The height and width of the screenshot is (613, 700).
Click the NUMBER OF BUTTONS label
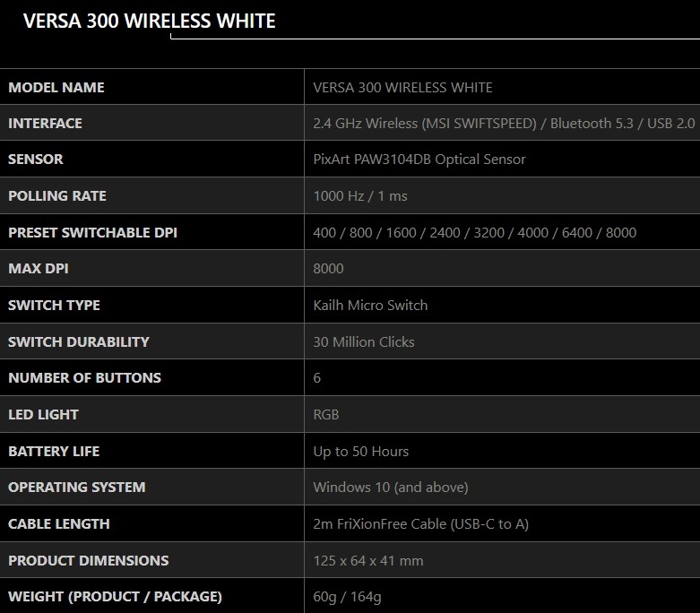[84, 377]
